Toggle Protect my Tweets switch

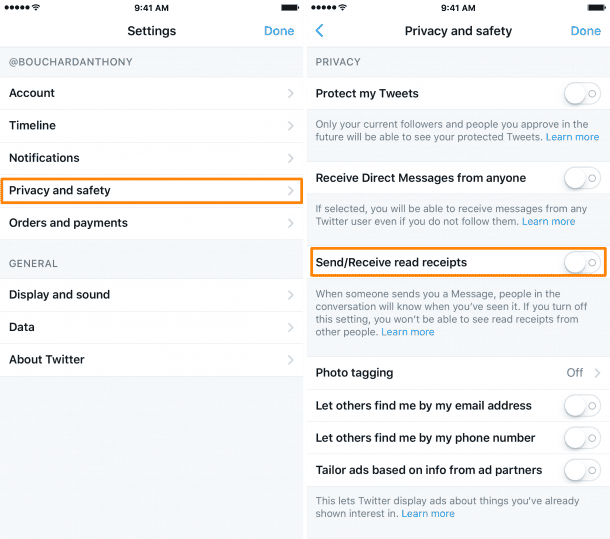pyautogui.click(x=582, y=94)
